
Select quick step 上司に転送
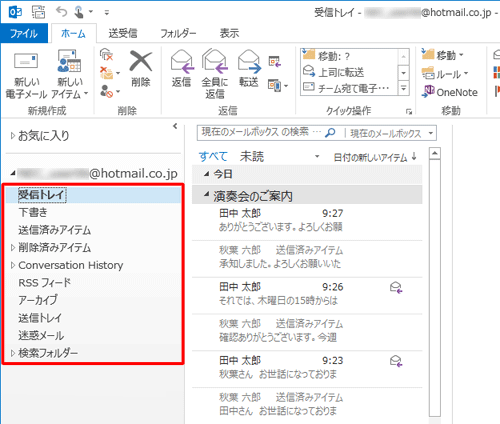point(349,72)
